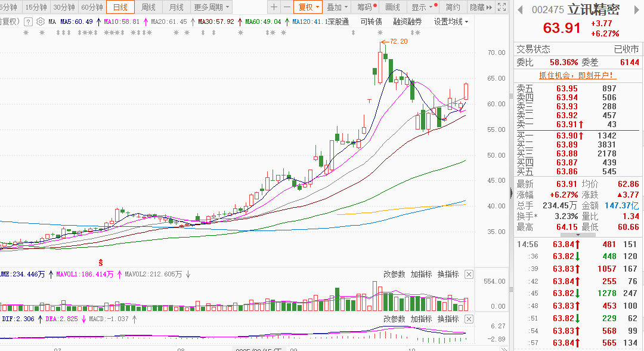Open chart settings gear icon

41,21
